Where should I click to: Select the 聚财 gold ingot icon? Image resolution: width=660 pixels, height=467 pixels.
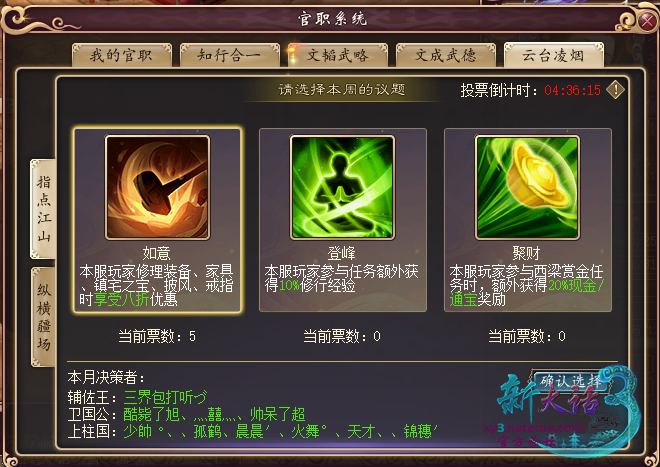pos(527,188)
